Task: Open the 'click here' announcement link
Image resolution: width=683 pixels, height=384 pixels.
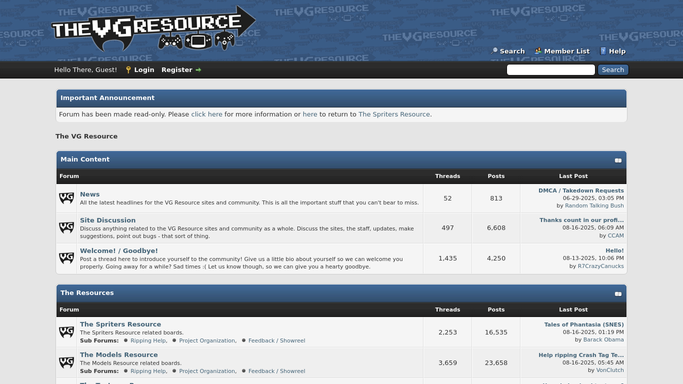Action: pyautogui.click(x=206, y=114)
